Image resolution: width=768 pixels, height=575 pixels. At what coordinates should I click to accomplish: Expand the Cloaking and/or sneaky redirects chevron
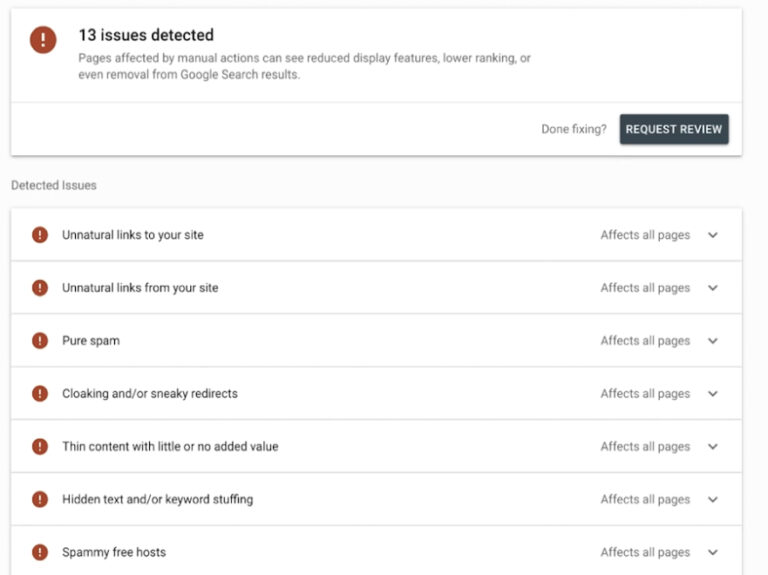713,394
